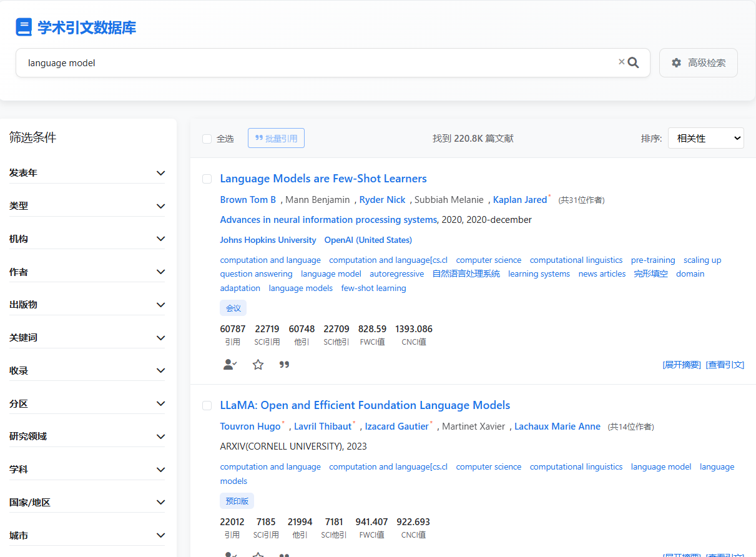Open the LLaMA paper title link
Viewport: 756px width, 557px height.
tap(365, 405)
